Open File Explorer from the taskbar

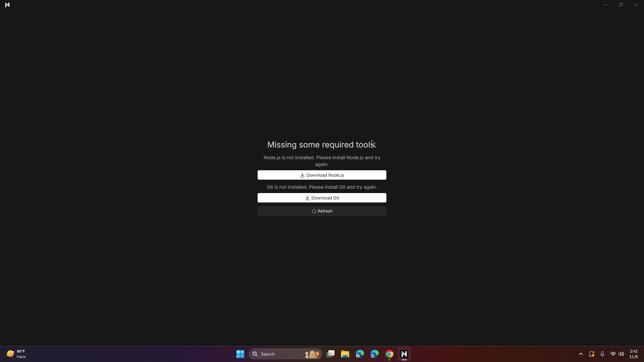[345, 354]
